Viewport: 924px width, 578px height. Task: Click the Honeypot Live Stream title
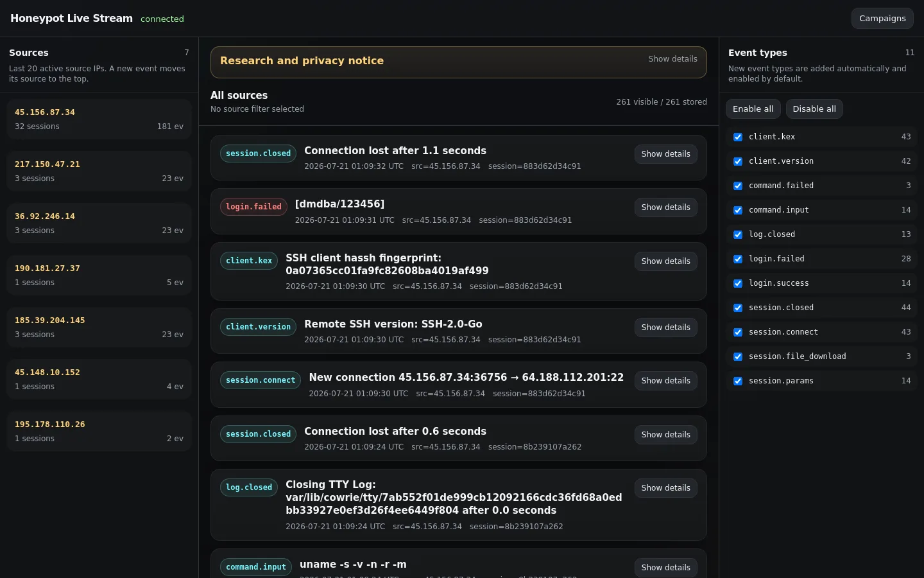click(71, 18)
